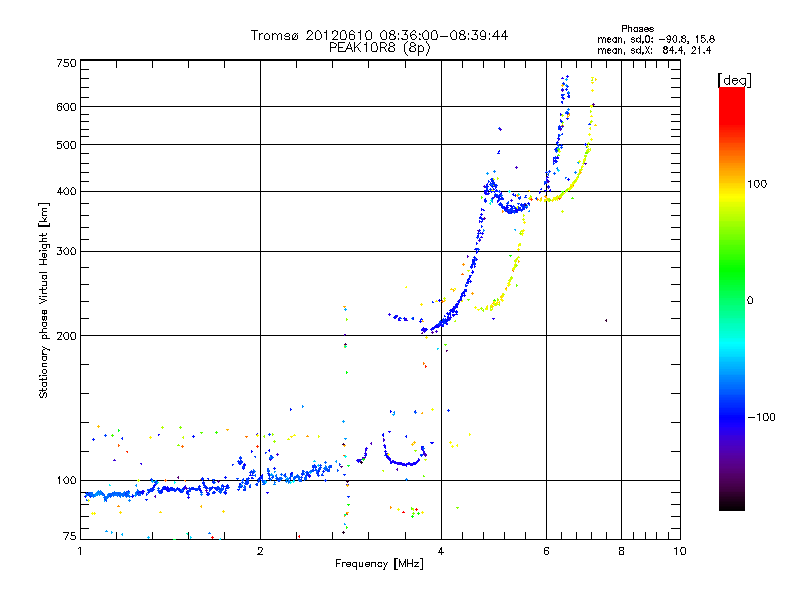Click the blue band of the colorbar
800x600 pixels.
point(732,416)
